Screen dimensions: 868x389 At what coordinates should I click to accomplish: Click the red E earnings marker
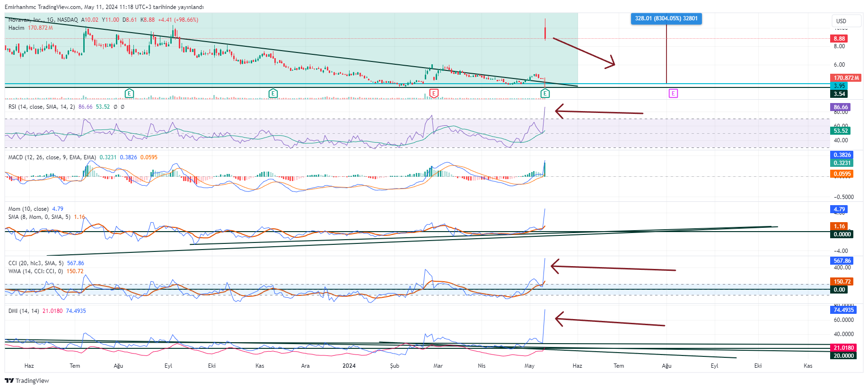coord(434,93)
